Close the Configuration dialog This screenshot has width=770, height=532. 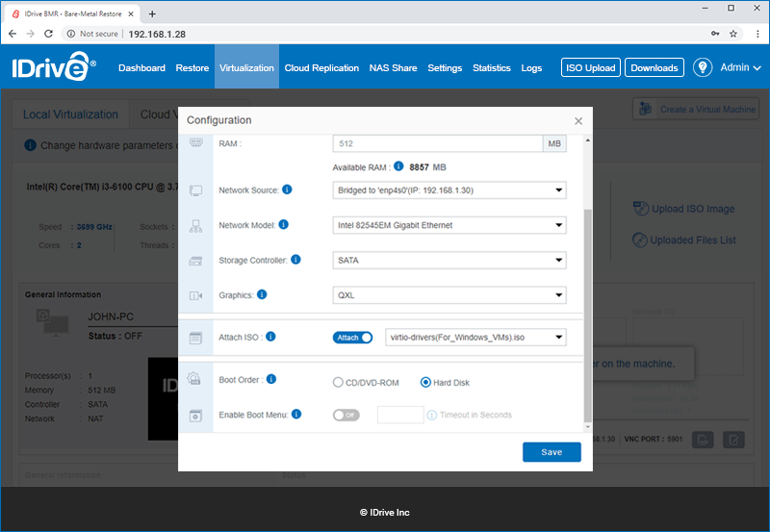[578, 120]
